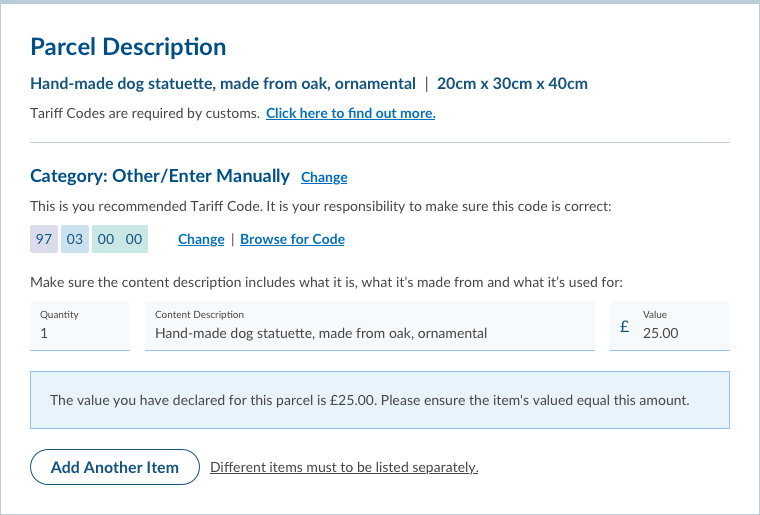The image size is (760, 515).
Task: Click the "Tariff Codes are required by customs" text
Action: [x=144, y=113]
